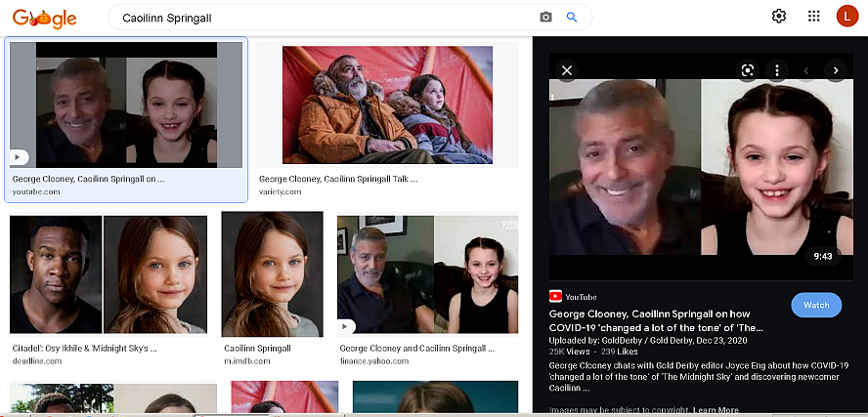The height and width of the screenshot is (417, 868).
Task: Click the Google Halloween logo
Action: coord(44,19)
